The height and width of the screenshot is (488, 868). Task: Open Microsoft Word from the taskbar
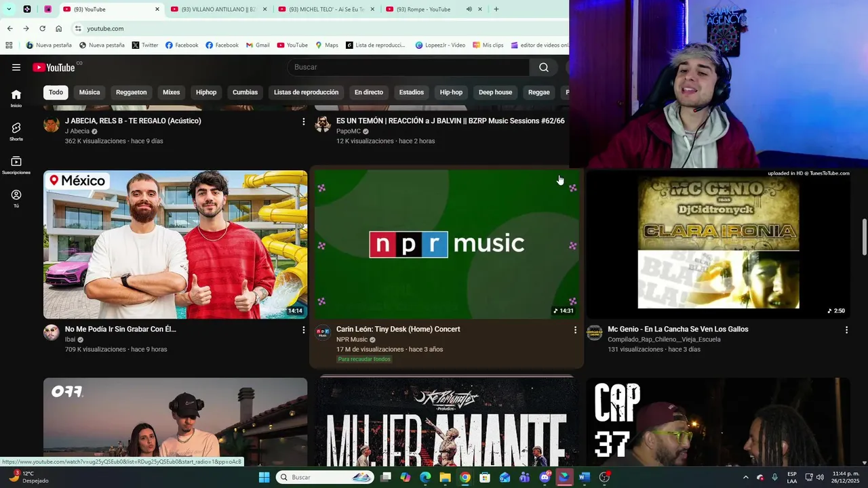pos(585,477)
